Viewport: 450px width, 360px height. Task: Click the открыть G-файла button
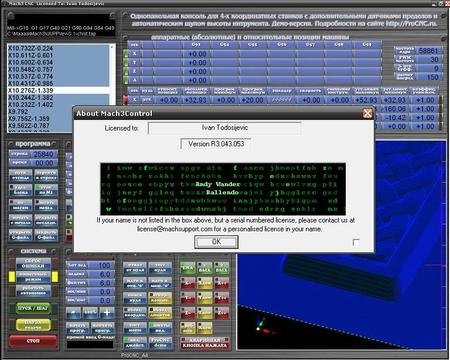click(20, 235)
